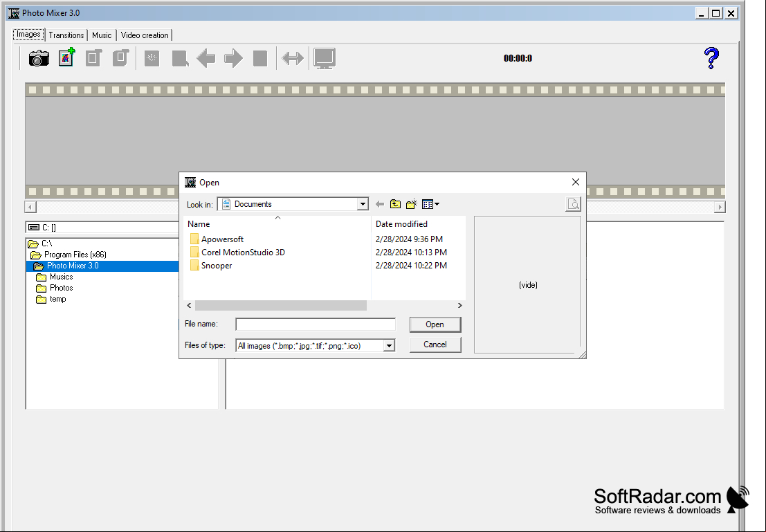Click the back arrow in the Open dialog

click(380, 204)
